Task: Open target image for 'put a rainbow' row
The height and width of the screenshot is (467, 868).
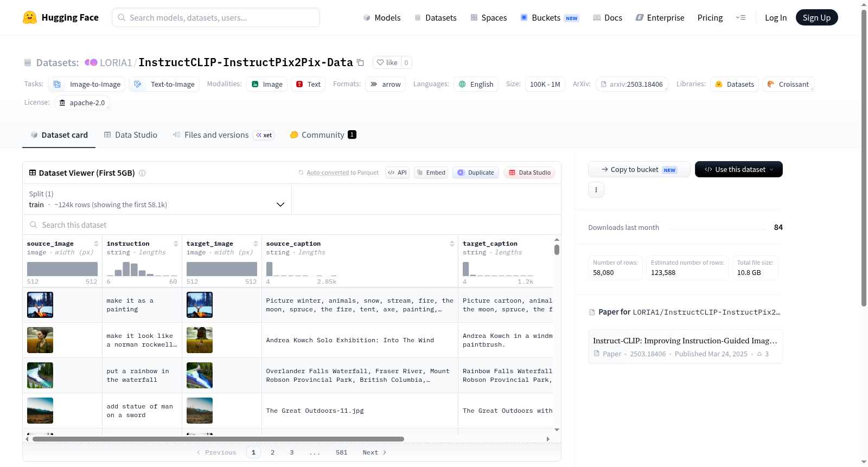Action: point(200,375)
